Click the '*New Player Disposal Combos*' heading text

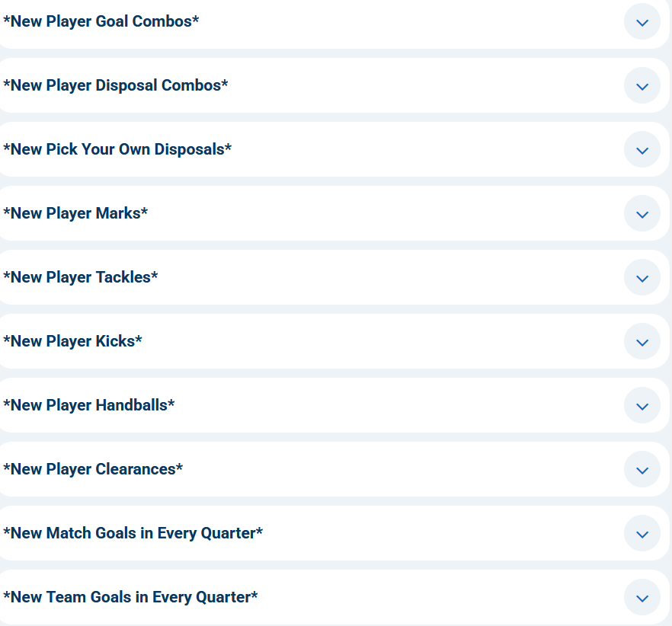[x=116, y=85]
